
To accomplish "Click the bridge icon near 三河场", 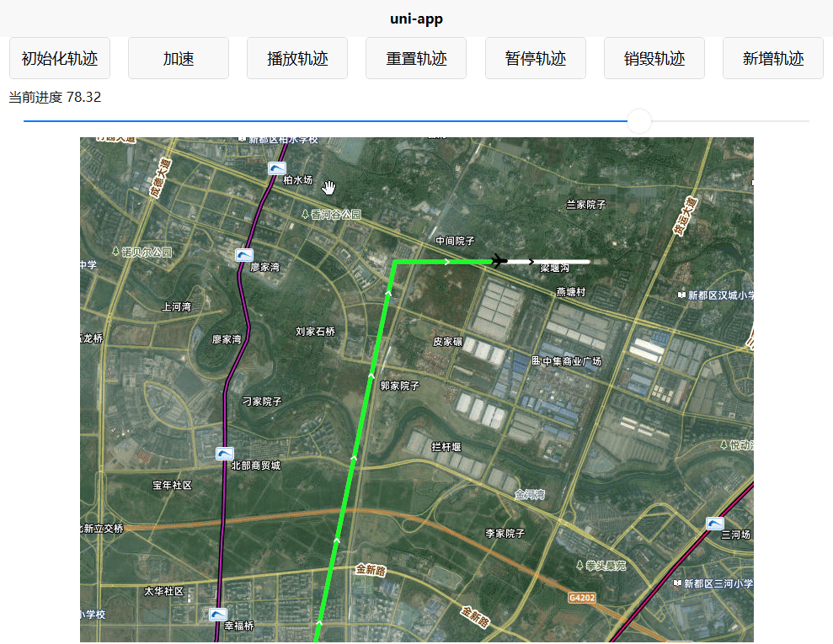I will click(714, 523).
